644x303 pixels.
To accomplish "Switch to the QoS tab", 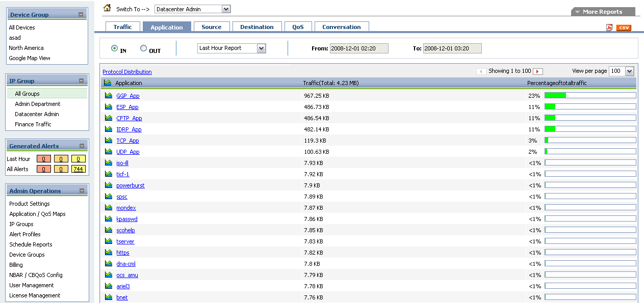I will coord(298,27).
